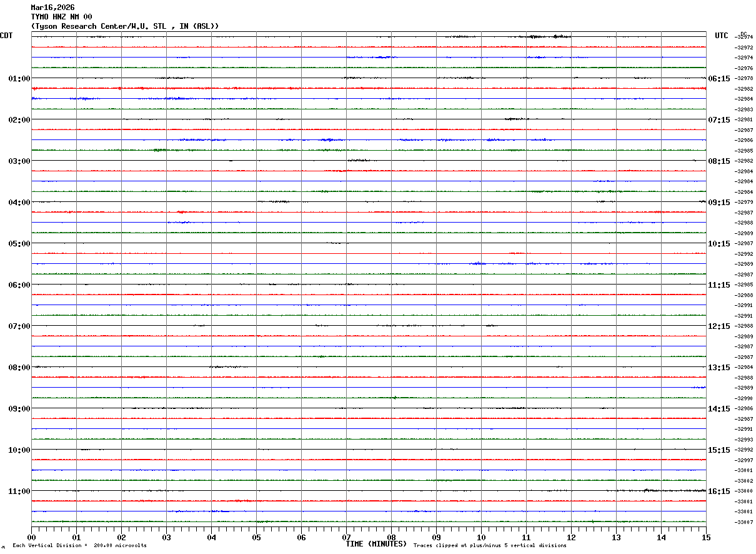Image resolution: width=756 pixels, height=554 pixels.
Task: Click minute 15 on the time axis
Action: pos(706,537)
